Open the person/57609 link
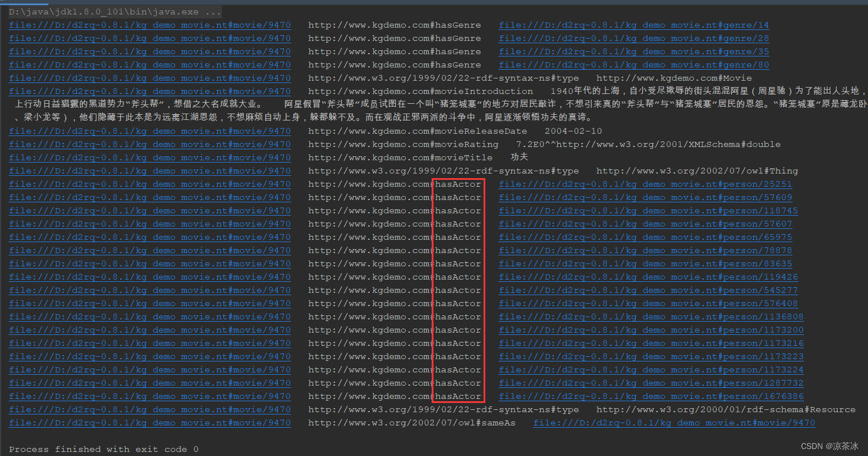 tap(646, 197)
